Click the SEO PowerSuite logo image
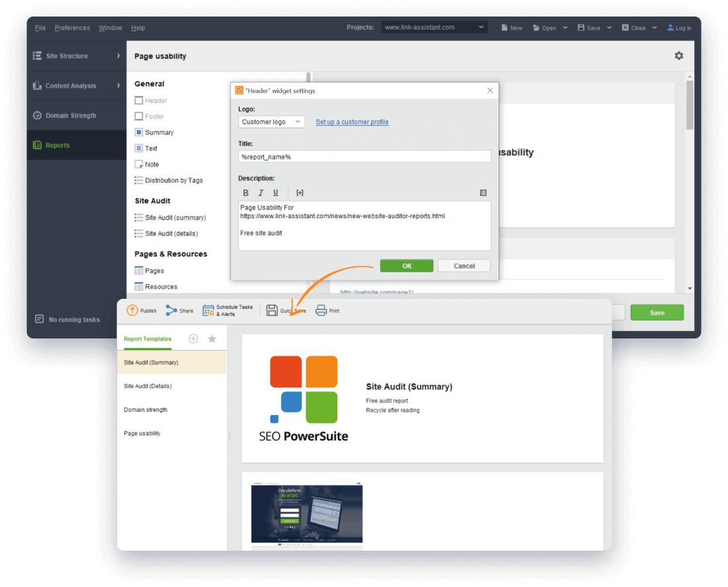This screenshot has height=587, width=728. coord(303,399)
